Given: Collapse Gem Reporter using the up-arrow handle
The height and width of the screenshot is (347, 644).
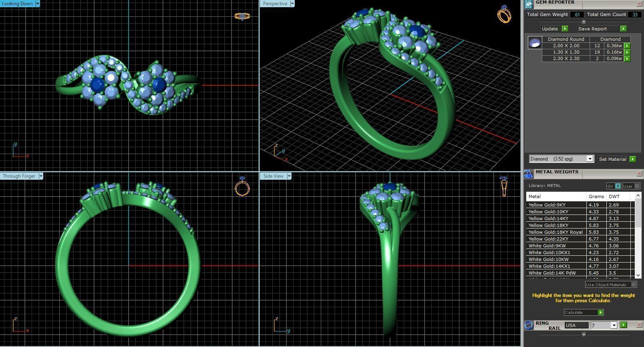Looking at the screenshot, I should tap(584, 22).
